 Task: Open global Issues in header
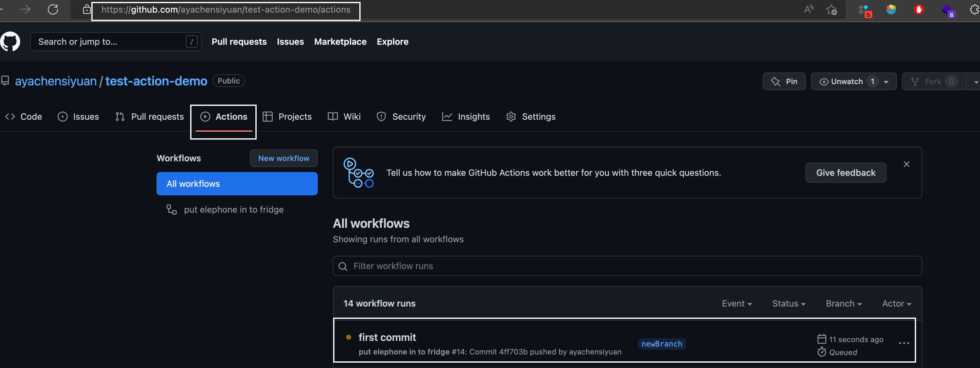click(290, 42)
